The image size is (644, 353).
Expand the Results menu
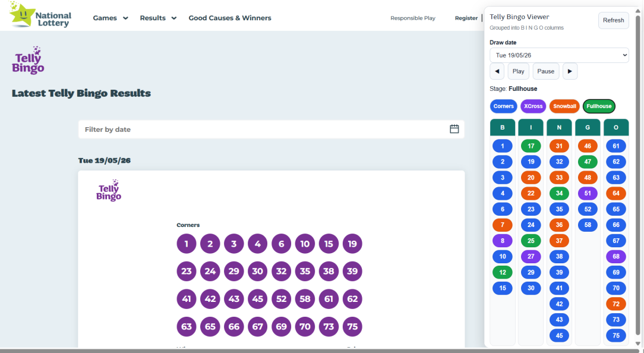(158, 18)
